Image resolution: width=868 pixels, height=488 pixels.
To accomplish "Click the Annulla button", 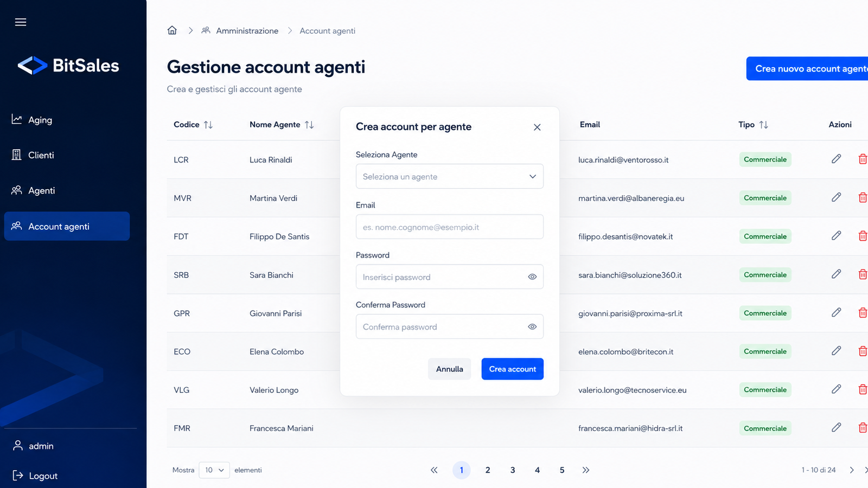I will pyautogui.click(x=450, y=369).
